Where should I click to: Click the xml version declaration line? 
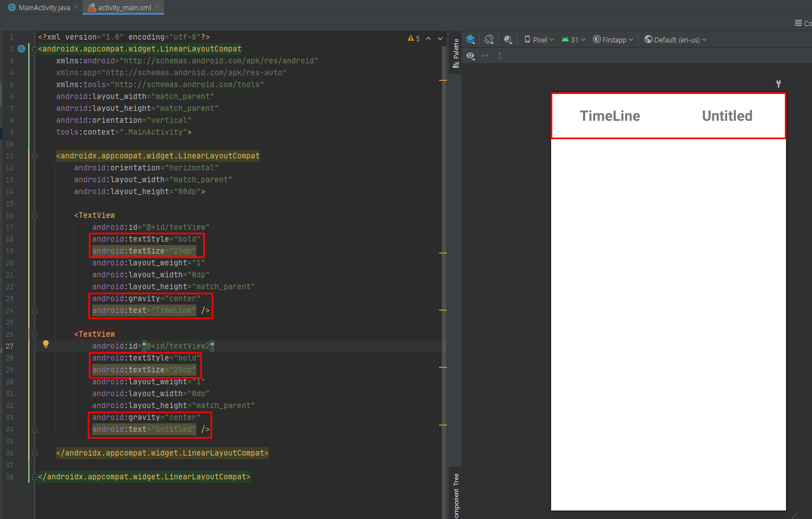tap(124, 37)
